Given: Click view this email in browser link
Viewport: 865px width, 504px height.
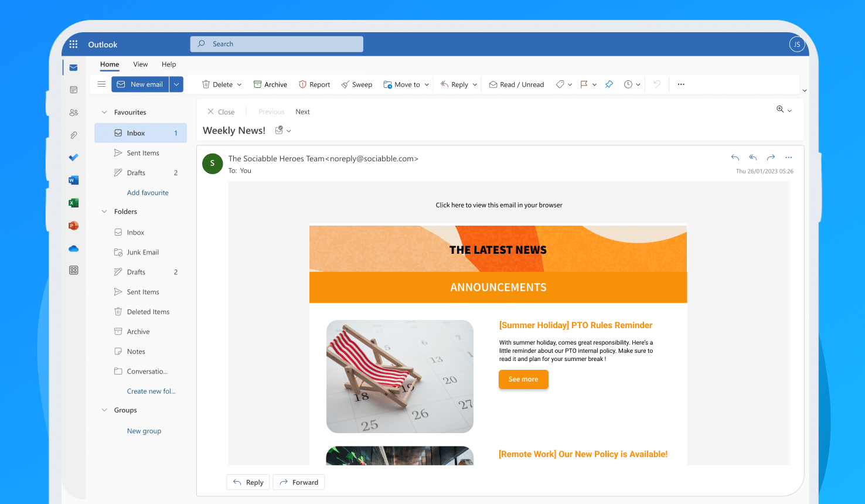Looking at the screenshot, I should tap(499, 205).
